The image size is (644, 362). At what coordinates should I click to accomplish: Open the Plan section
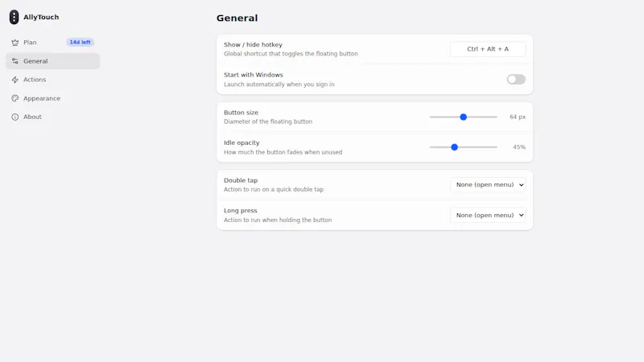52,43
